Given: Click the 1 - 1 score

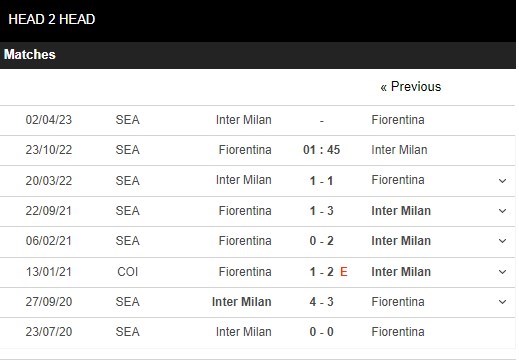Looking at the screenshot, I should point(321,181).
